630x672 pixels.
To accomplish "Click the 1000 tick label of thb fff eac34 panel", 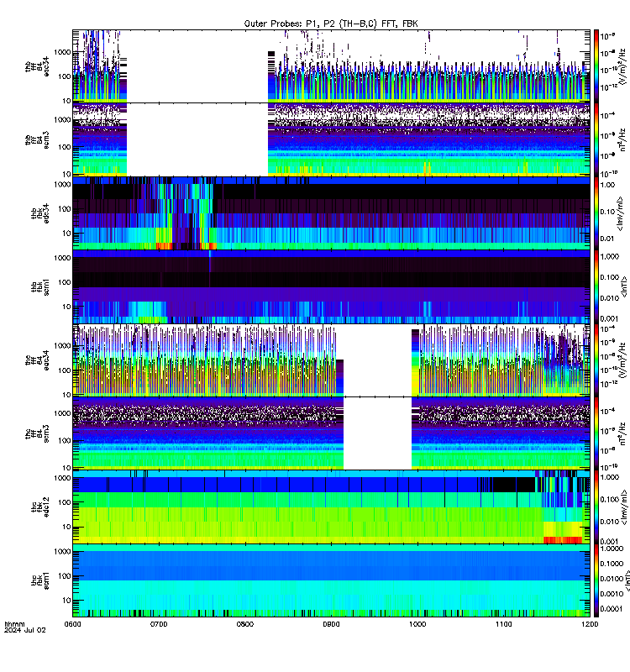I will click(x=62, y=52).
